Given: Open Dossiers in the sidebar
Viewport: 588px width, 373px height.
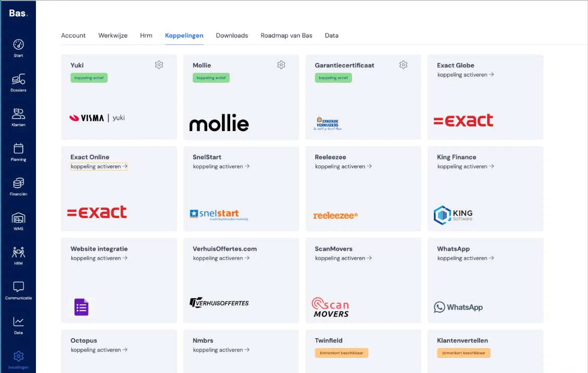Looking at the screenshot, I should (x=18, y=83).
